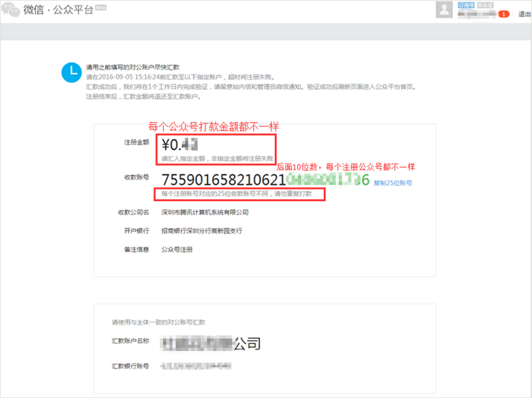Image resolution: width=532 pixels, height=398 pixels.
Task: Click the note 请汇入指定金额 under the amount
Action: (217, 159)
